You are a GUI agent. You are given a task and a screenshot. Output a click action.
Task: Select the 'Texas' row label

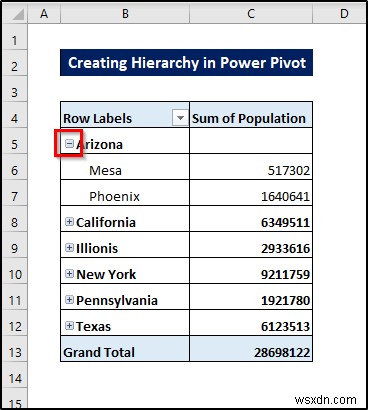click(93, 326)
